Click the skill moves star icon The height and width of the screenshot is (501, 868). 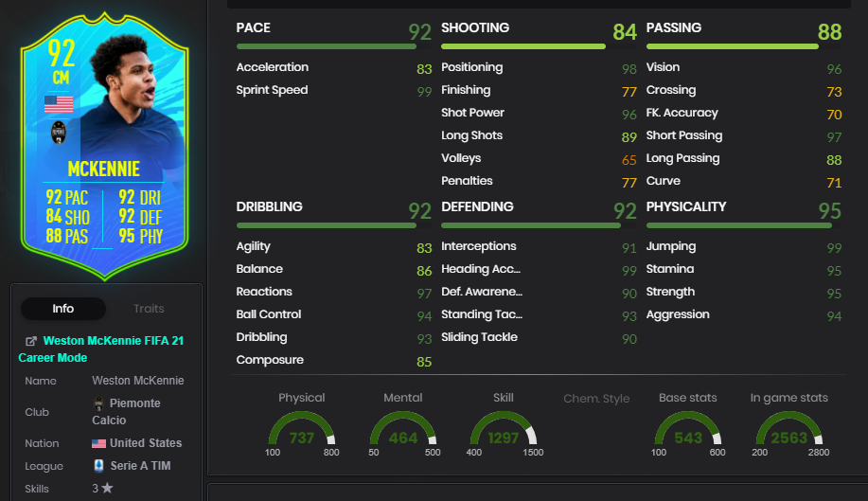107,488
